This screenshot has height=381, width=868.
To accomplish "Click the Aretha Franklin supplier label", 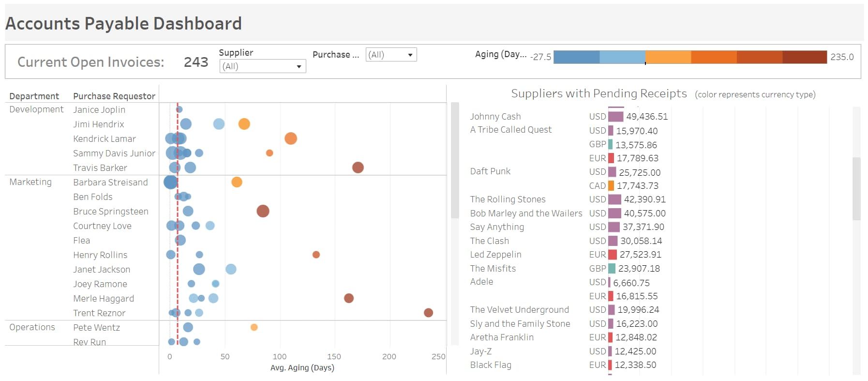I will 502,337.
